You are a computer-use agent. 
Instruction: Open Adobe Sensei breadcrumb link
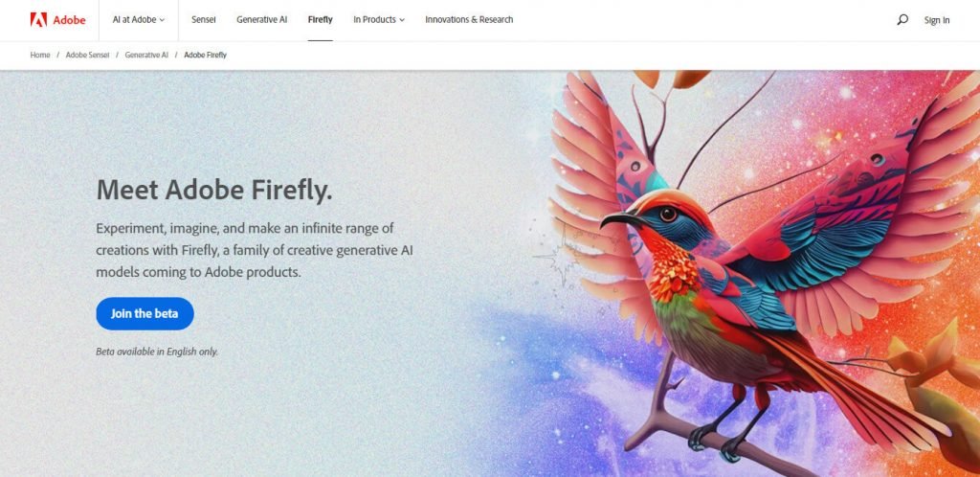coord(87,55)
